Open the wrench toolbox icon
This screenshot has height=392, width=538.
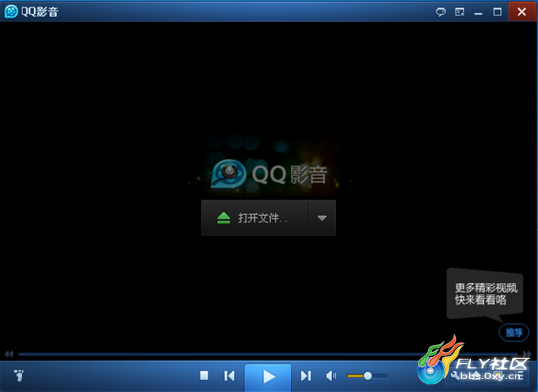point(455,375)
